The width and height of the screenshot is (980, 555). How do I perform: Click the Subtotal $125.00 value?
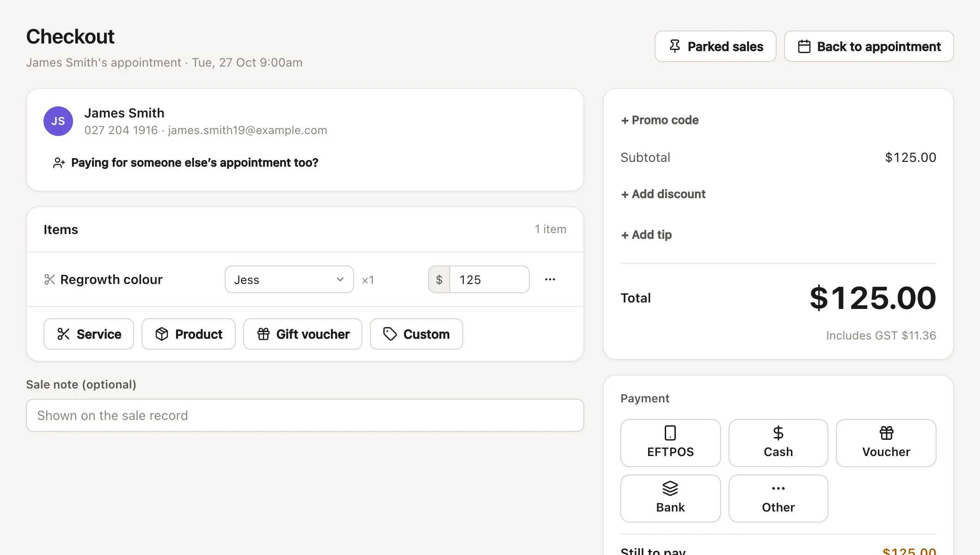(x=911, y=158)
